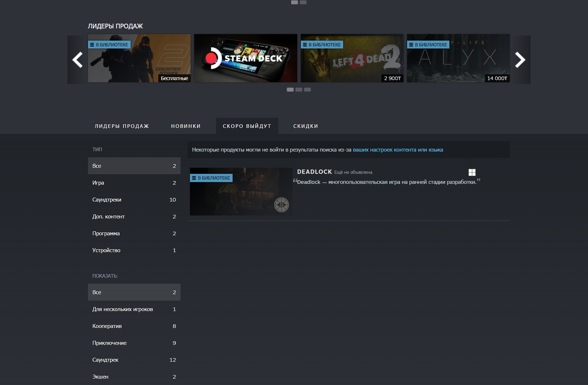Click В библиотеке badge on Half-Life Alyx

(428, 45)
